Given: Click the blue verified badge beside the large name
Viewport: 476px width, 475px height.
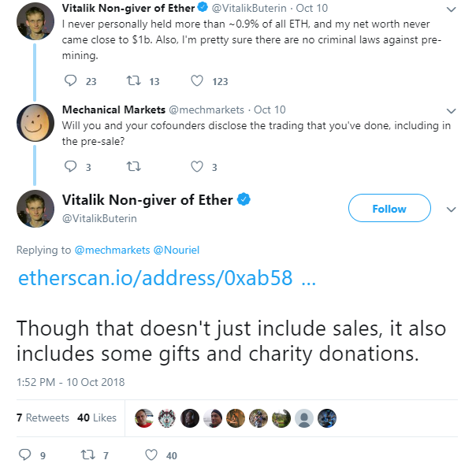Looking at the screenshot, I should coord(244,199).
